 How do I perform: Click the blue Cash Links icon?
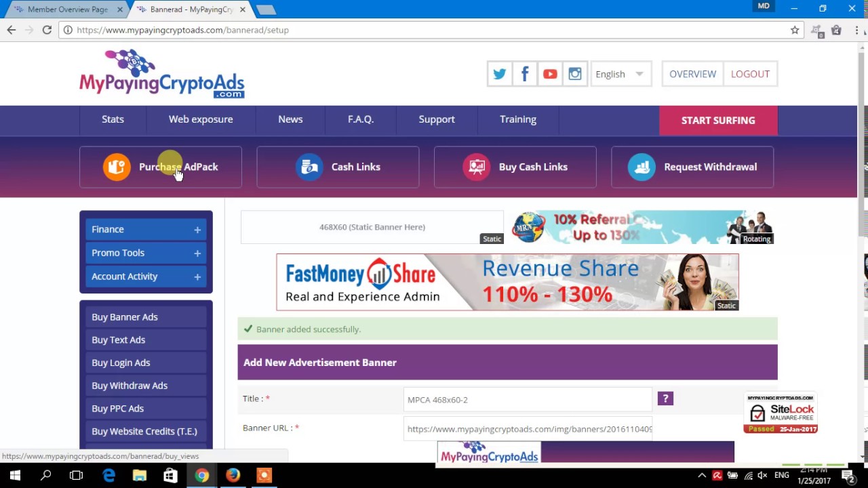tap(309, 167)
